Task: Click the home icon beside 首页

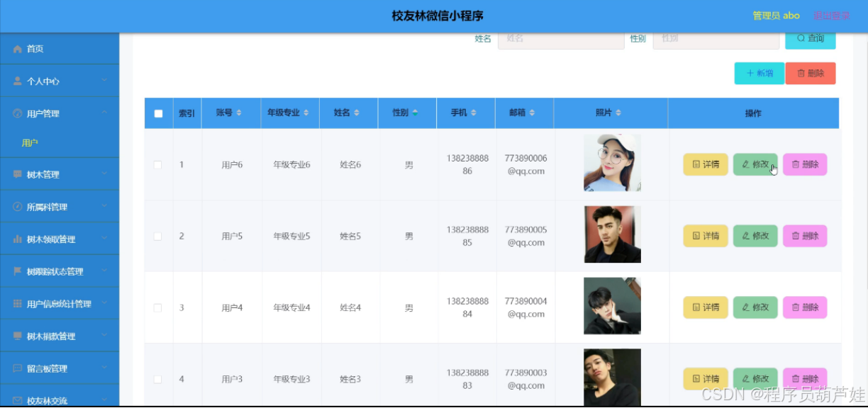Action: coord(18,49)
